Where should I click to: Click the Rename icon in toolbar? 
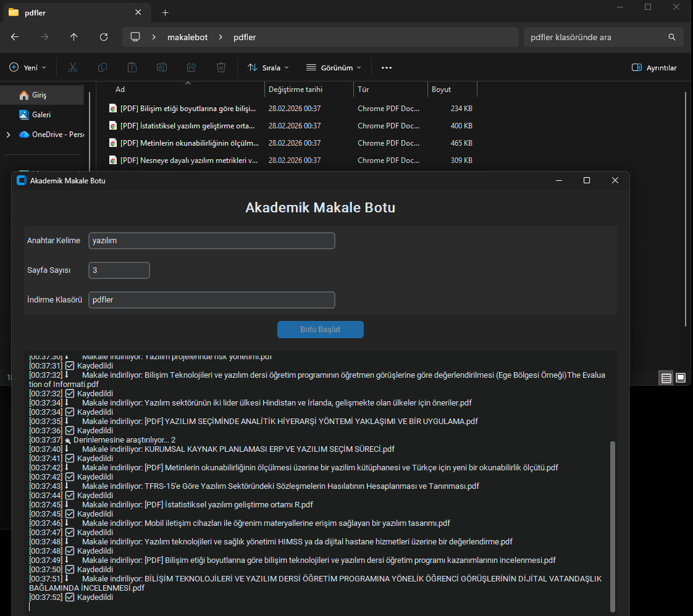[x=162, y=67]
